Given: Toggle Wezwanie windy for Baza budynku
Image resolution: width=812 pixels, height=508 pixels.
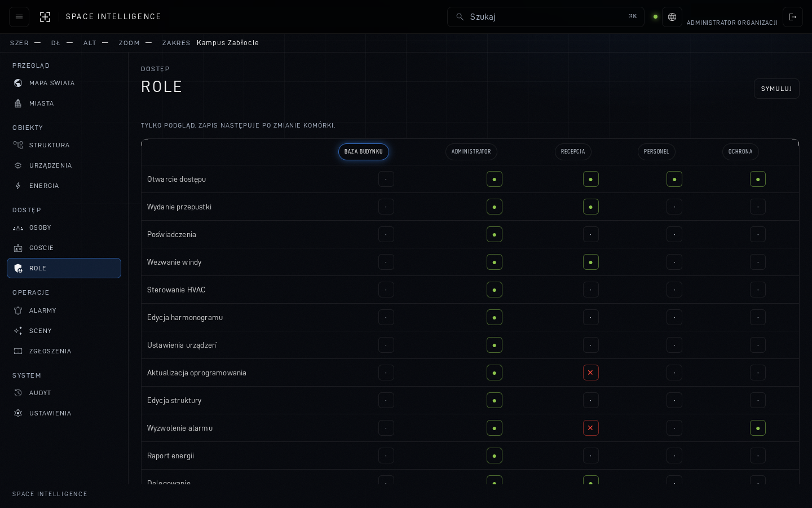Looking at the screenshot, I should click(386, 262).
